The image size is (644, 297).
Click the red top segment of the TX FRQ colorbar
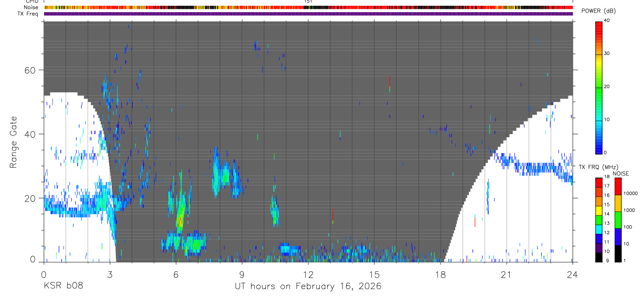pos(598,182)
